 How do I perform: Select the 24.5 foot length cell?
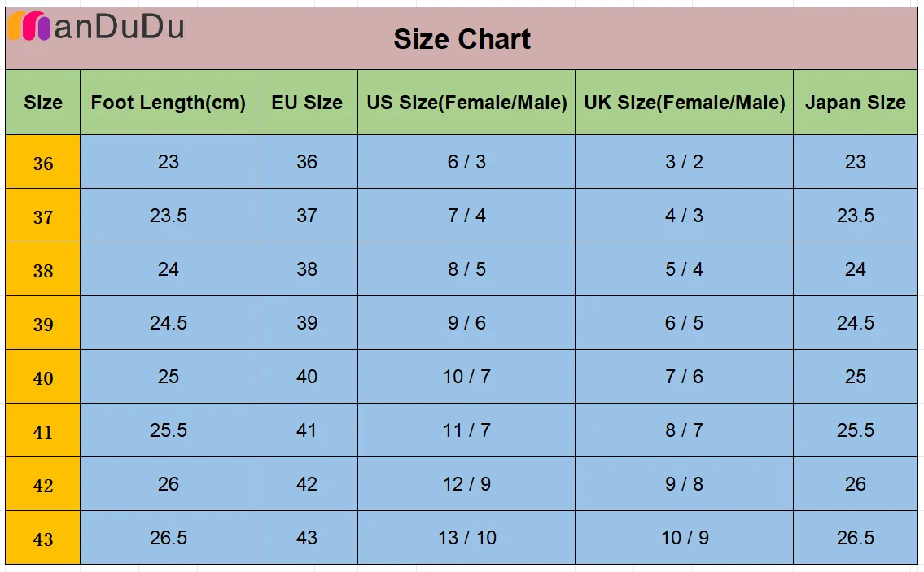(168, 323)
